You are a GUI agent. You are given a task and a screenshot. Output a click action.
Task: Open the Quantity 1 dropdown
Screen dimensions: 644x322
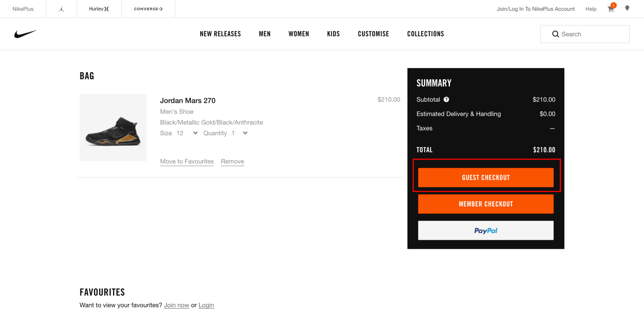point(225,133)
